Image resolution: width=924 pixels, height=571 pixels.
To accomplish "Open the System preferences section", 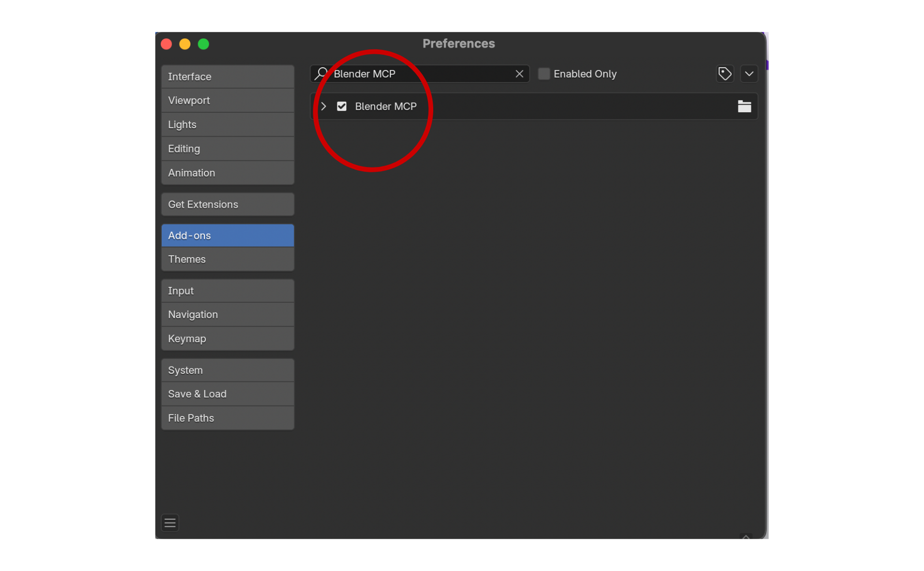I will point(227,370).
